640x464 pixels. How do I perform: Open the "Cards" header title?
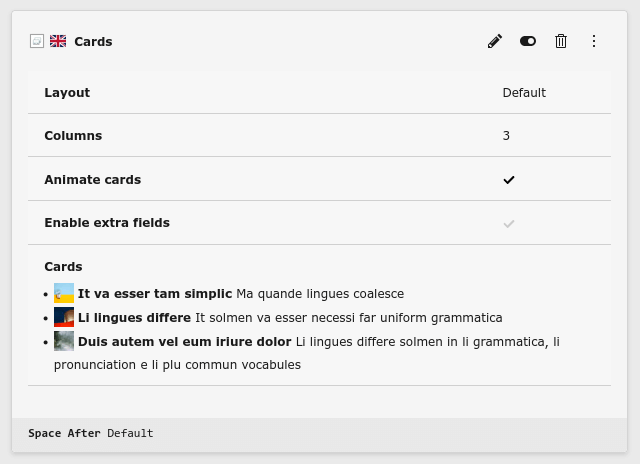[x=93, y=42]
